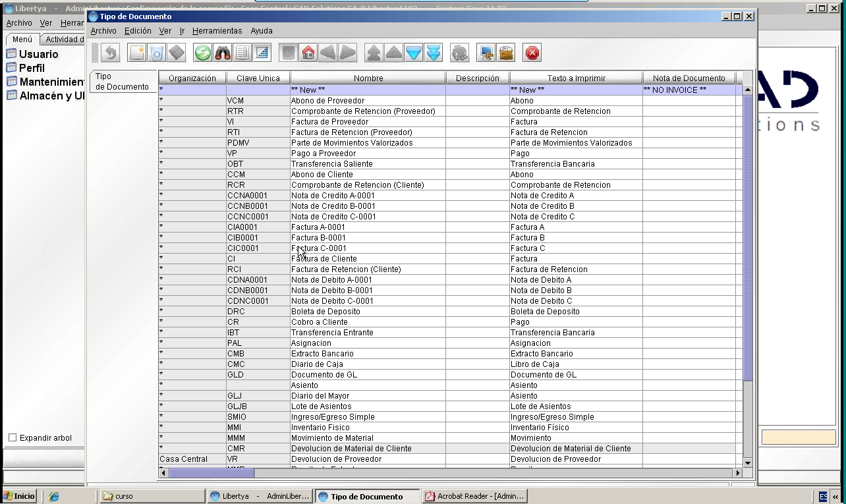The height and width of the screenshot is (504, 846).
Task: Open the Edición menu
Action: (x=138, y=31)
